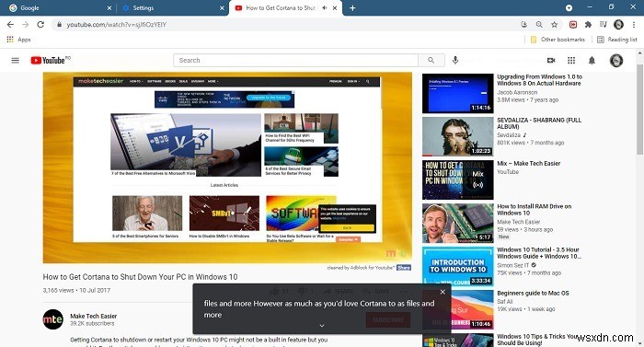The width and height of the screenshot is (644, 347).
Task: Reload the YouTube page
Action: pyautogui.click(x=40, y=25)
